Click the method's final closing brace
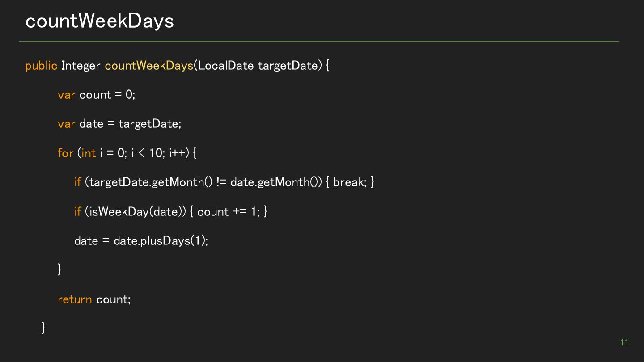This screenshot has width=644, height=362. [x=43, y=328]
